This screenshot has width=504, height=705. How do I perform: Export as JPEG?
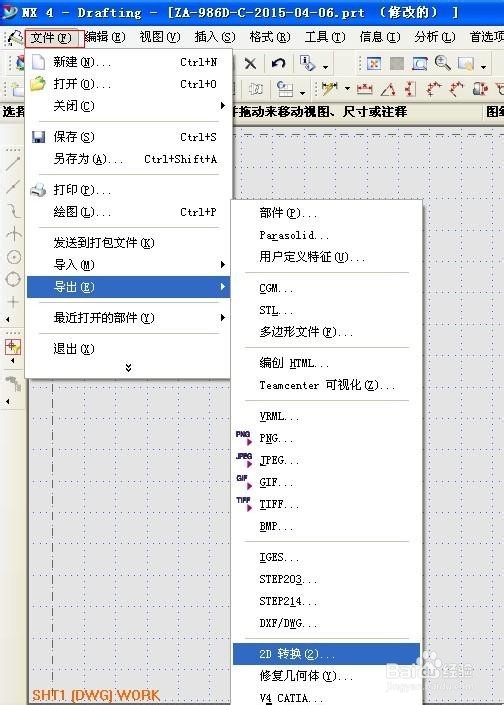pyautogui.click(x=327, y=460)
